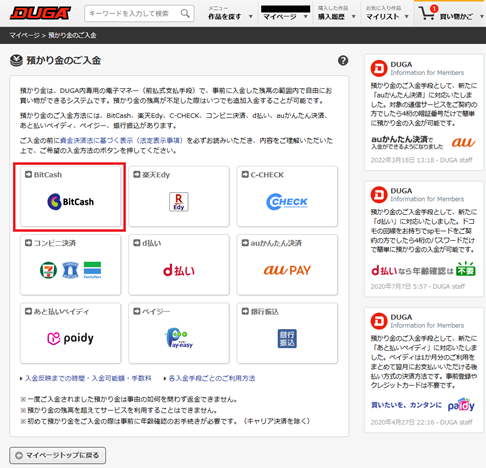486x468 pixels.
Task: Click DUGA avatar in ペイディ notice
Action: (379, 321)
